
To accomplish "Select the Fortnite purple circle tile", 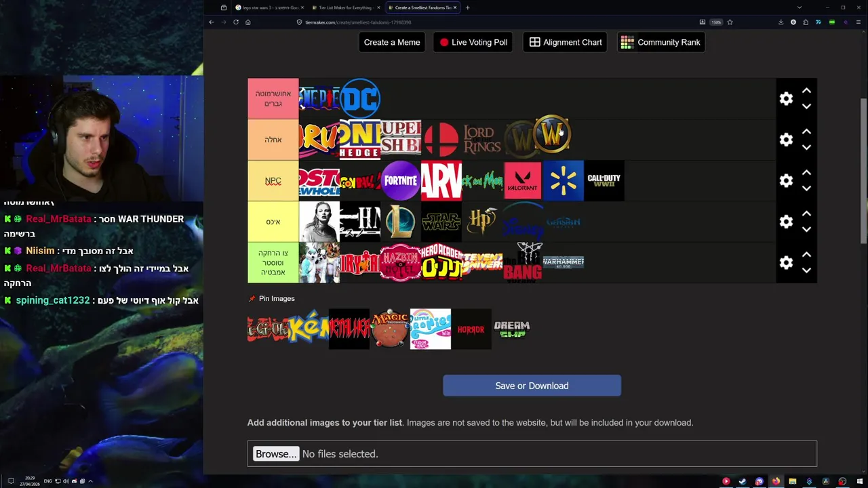I will (401, 181).
